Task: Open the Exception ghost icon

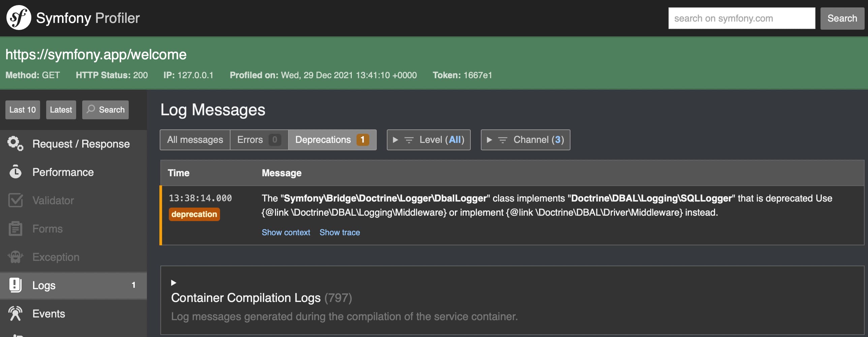Action: click(x=15, y=257)
